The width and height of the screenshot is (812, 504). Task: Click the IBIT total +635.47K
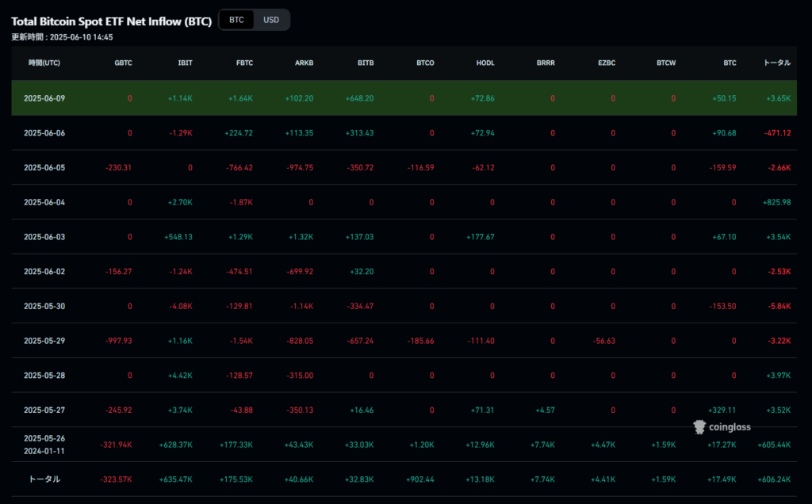175,479
